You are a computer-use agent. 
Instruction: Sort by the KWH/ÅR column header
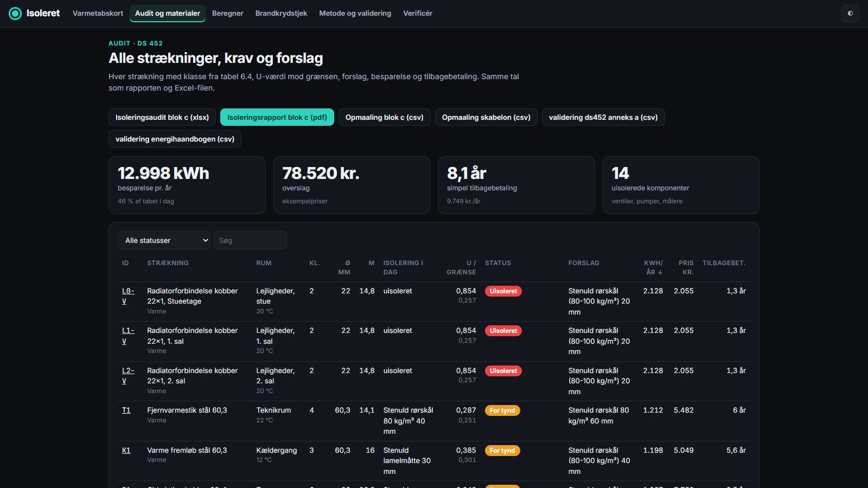(x=653, y=267)
